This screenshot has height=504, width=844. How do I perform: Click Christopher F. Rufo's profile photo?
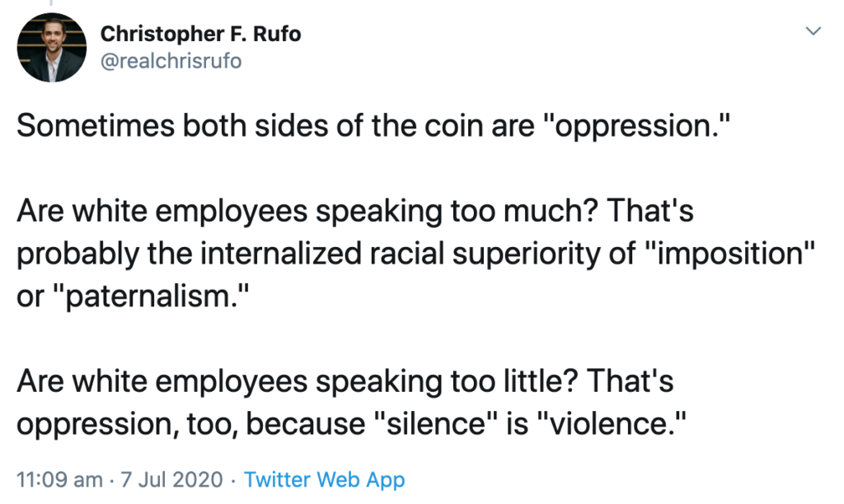52,47
